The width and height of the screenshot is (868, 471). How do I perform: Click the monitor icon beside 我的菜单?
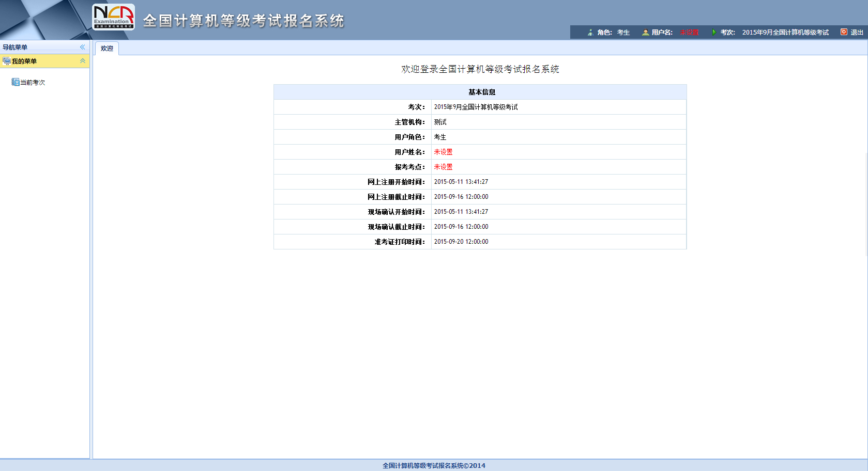[x=7, y=61]
